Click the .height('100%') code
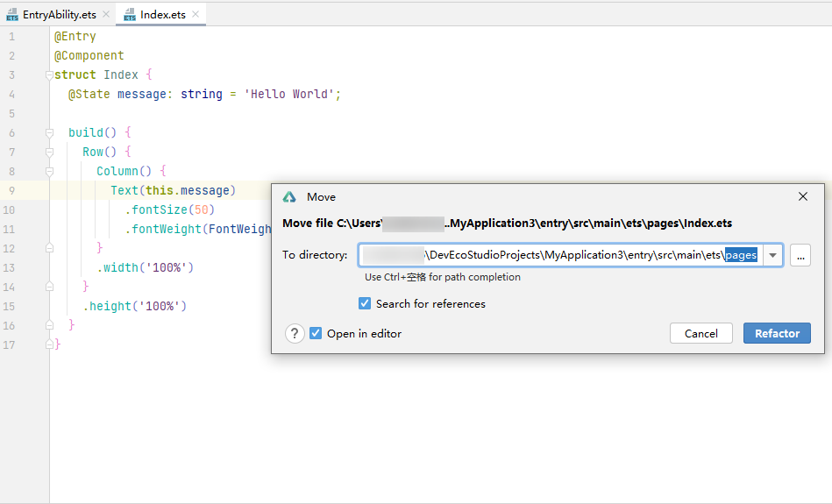832x504 pixels. pyautogui.click(x=135, y=306)
